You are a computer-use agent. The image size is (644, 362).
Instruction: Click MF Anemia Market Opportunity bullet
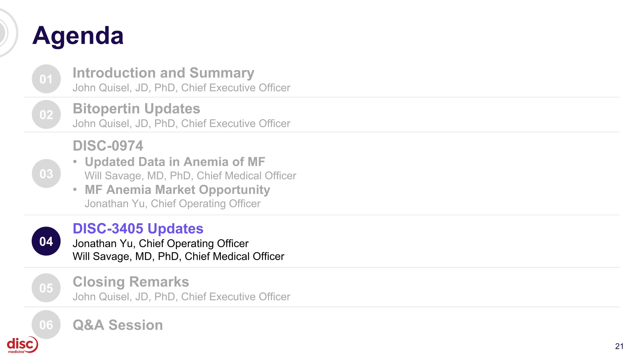(177, 190)
